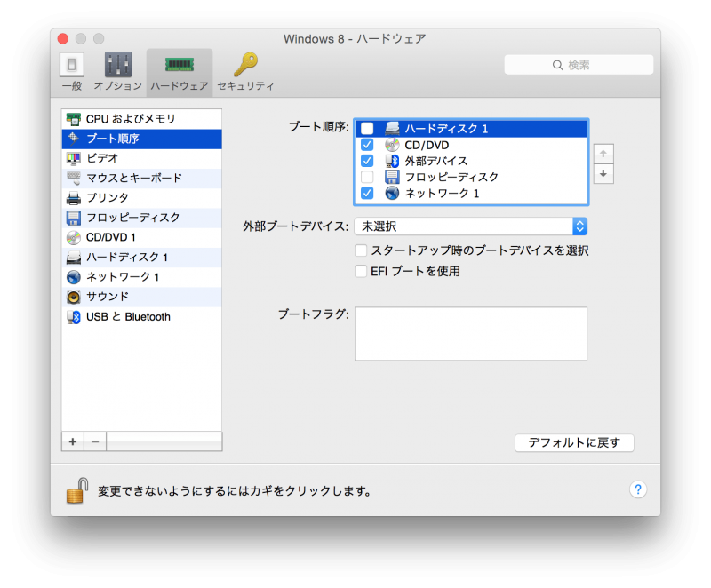Select CD/DVD 1 in sidebar
The height and width of the screenshot is (588, 711).
[141, 237]
